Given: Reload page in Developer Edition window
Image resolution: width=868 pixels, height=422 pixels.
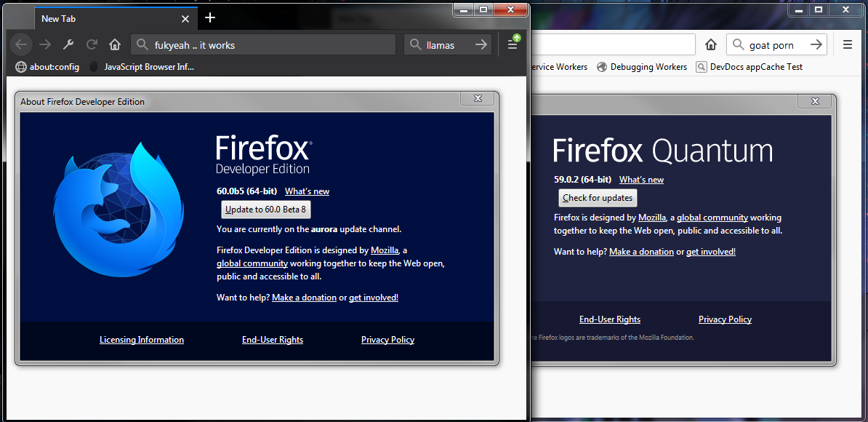Looking at the screenshot, I should click(92, 45).
